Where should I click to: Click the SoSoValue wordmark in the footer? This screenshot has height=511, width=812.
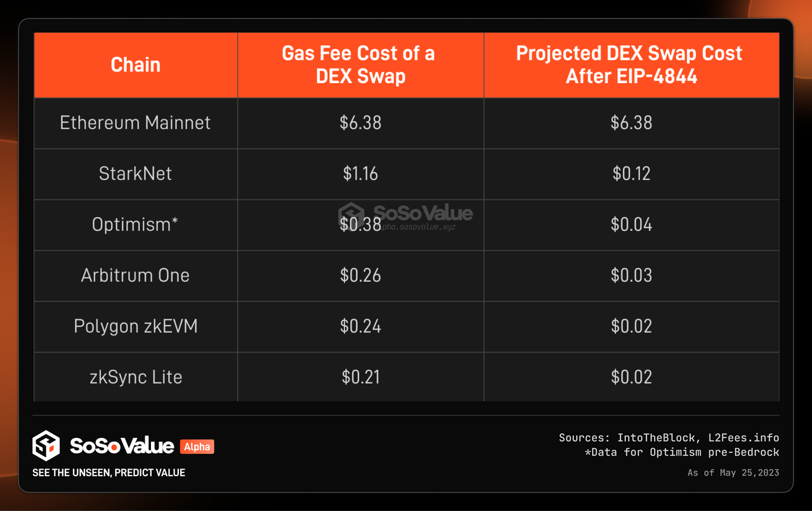pyautogui.click(x=122, y=446)
